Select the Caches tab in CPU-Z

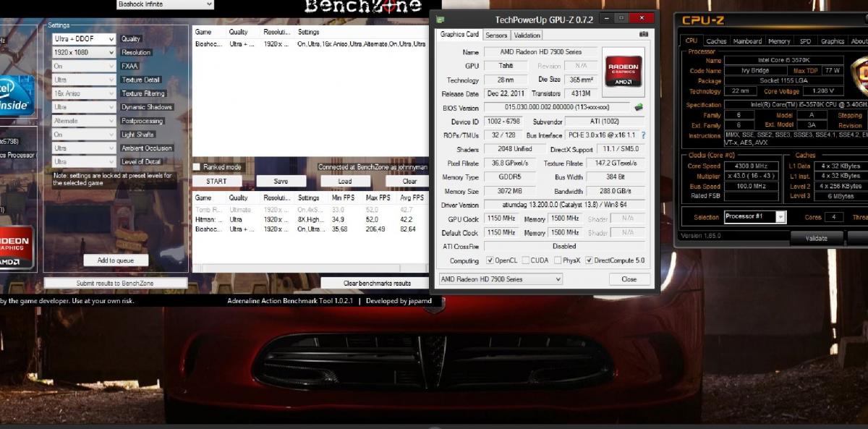716,41
